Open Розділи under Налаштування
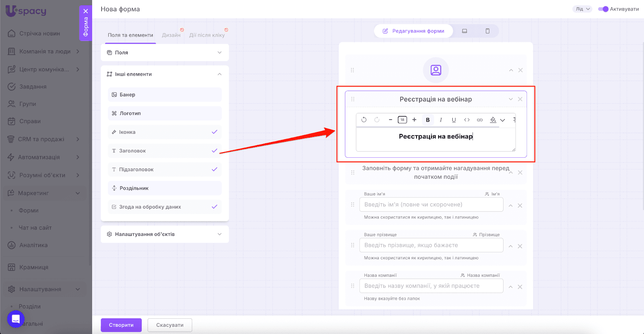Screen dimensions: 644x334 pos(30,307)
